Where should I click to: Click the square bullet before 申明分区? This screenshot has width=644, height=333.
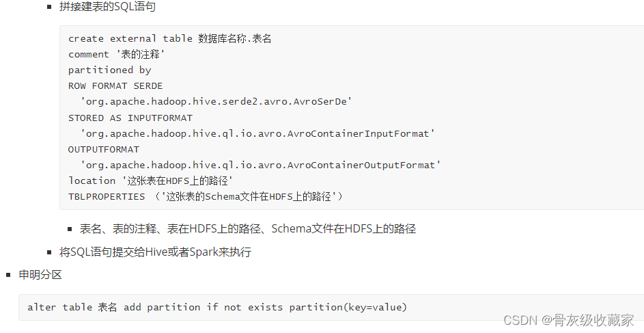pyautogui.click(x=8, y=275)
